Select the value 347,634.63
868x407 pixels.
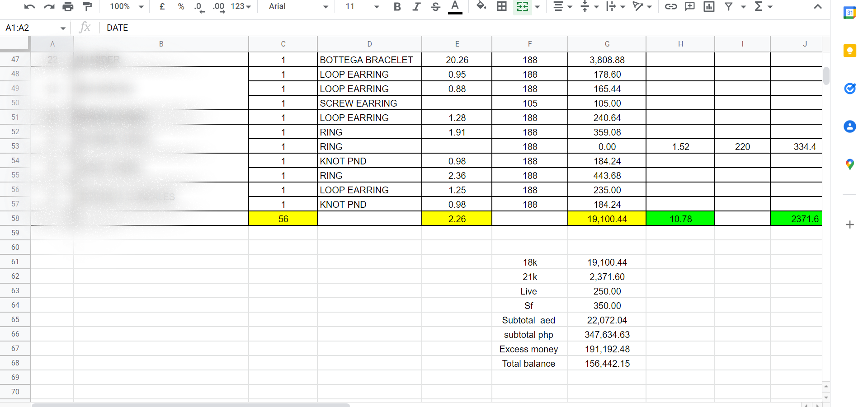[x=607, y=334]
